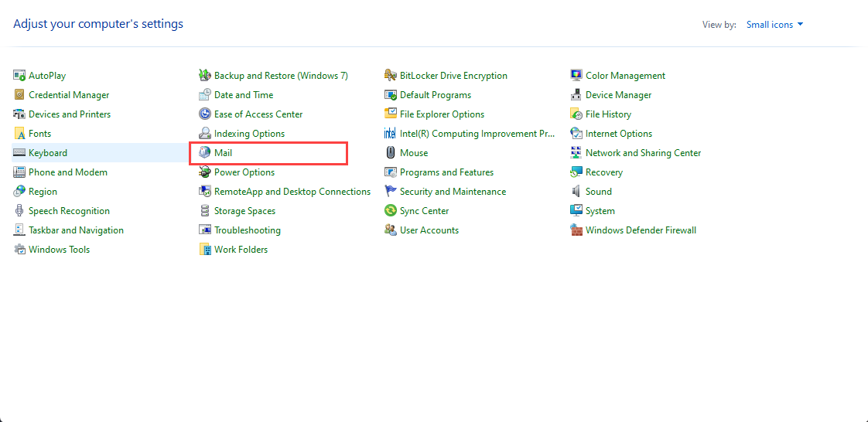Click the Fonts folder icon
Viewport: 868px width, 422px height.
[x=19, y=134]
